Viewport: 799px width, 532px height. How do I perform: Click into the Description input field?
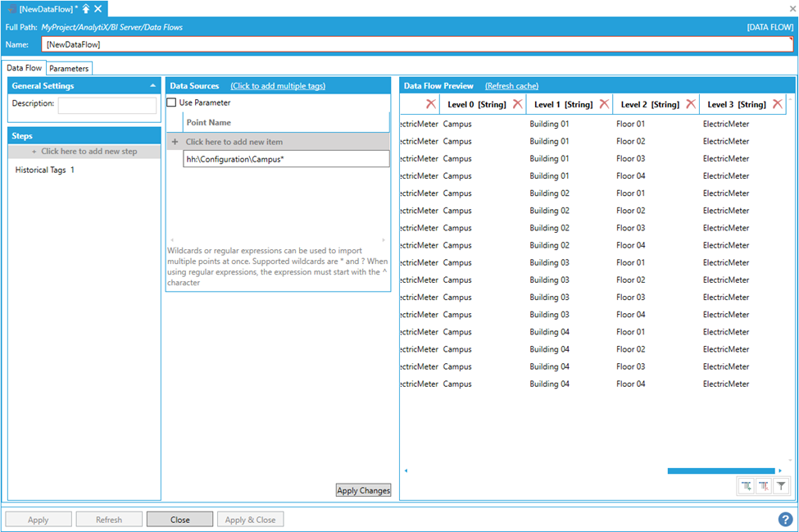(x=107, y=105)
